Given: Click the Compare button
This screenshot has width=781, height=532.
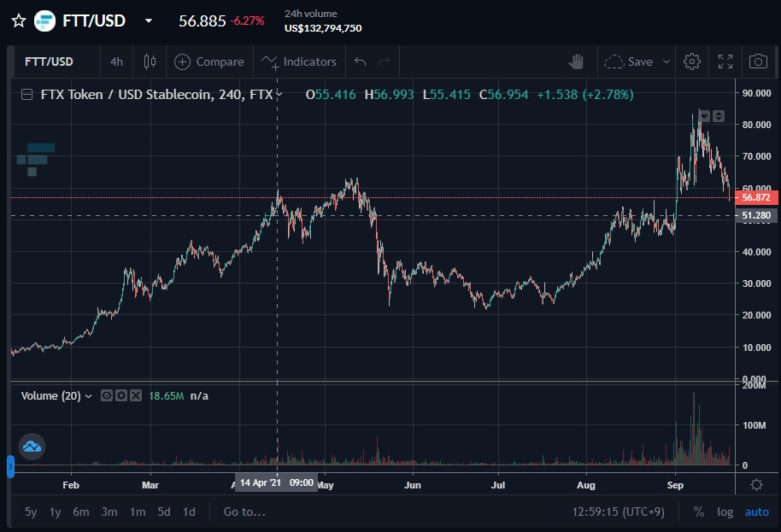Looking at the screenshot, I should click(209, 61).
